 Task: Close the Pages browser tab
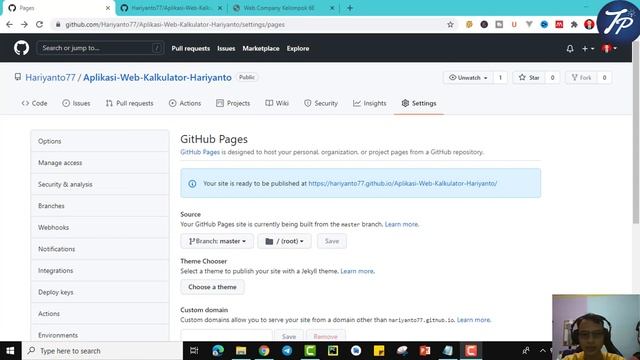click(108, 8)
